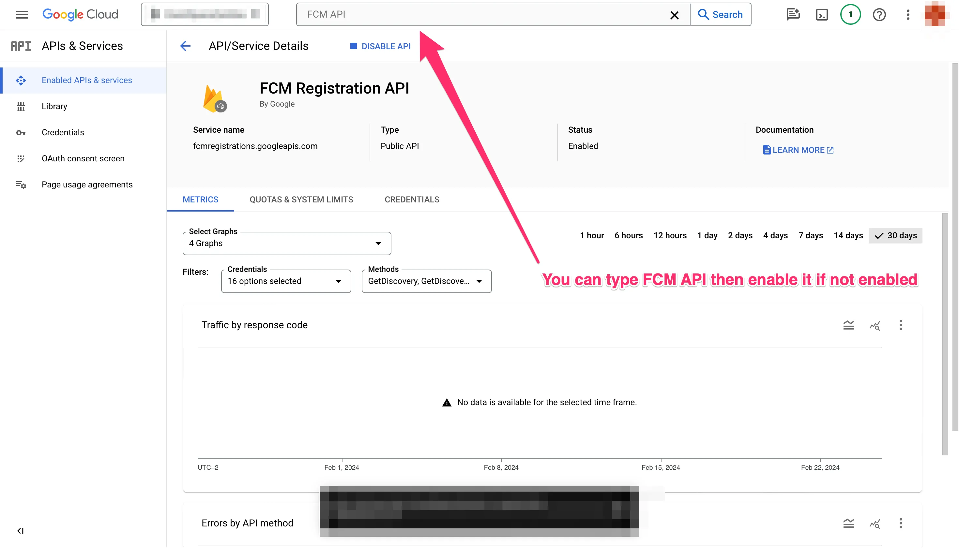Open the feedback/chat assistant icon
This screenshot has width=959, height=560.
(x=793, y=14)
